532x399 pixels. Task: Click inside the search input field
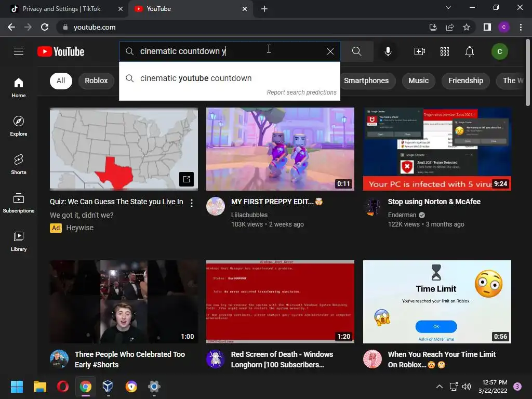[231, 51]
